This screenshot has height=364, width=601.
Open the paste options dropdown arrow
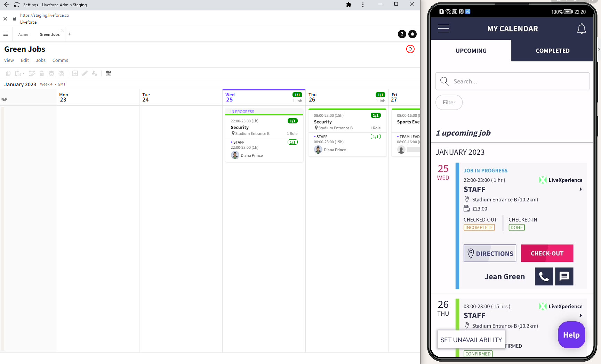coord(24,73)
